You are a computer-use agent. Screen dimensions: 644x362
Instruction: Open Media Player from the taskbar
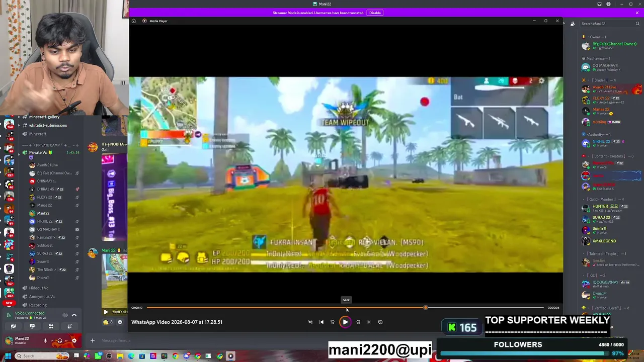click(231, 356)
